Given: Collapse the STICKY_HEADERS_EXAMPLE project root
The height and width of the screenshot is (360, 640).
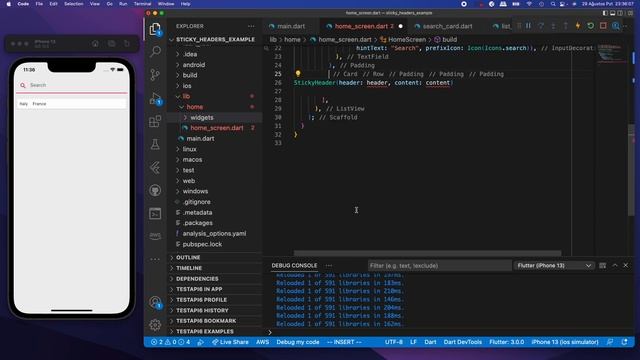Looking at the screenshot, I should [x=216, y=40].
